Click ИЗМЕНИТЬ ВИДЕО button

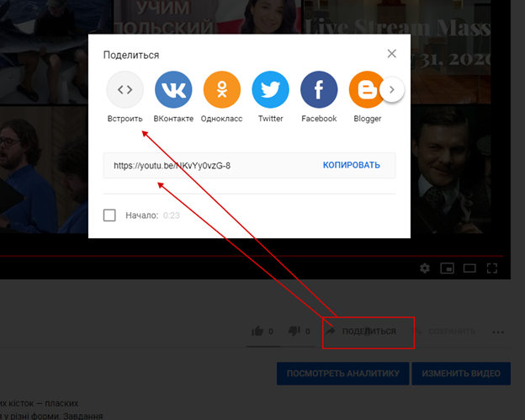click(461, 374)
